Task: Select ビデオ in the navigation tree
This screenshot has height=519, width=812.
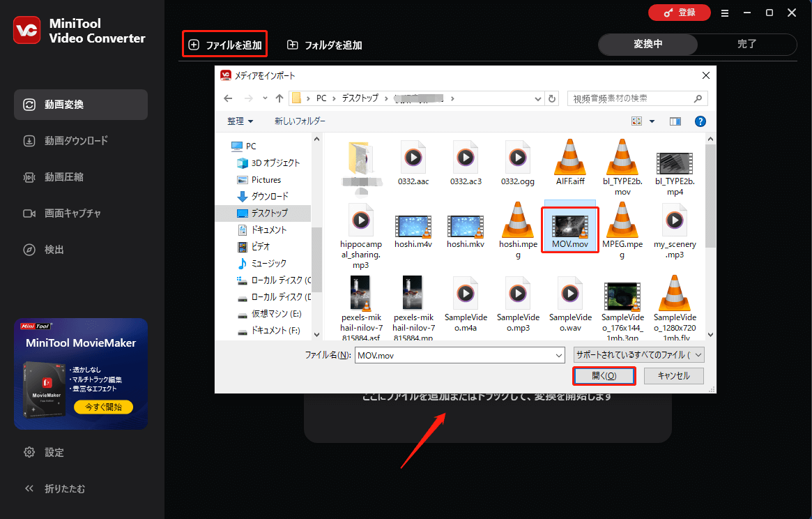Action: [x=254, y=246]
